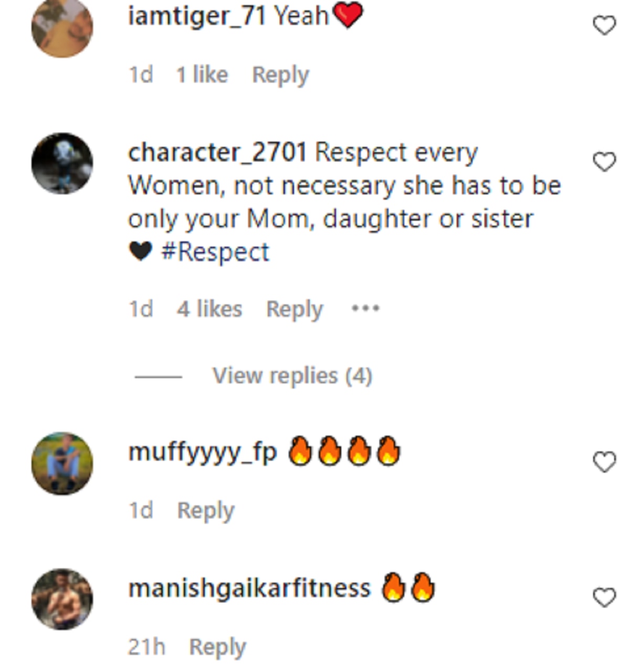This screenshot has width=630, height=672.
Task: Like character_2701's comment with heart icon
Action: tap(604, 162)
